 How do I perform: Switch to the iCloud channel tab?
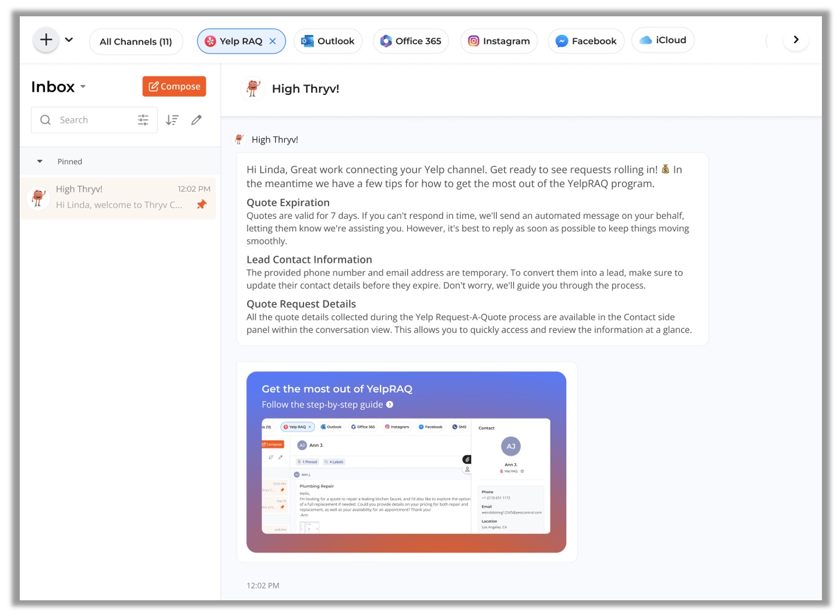pos(663,40)
